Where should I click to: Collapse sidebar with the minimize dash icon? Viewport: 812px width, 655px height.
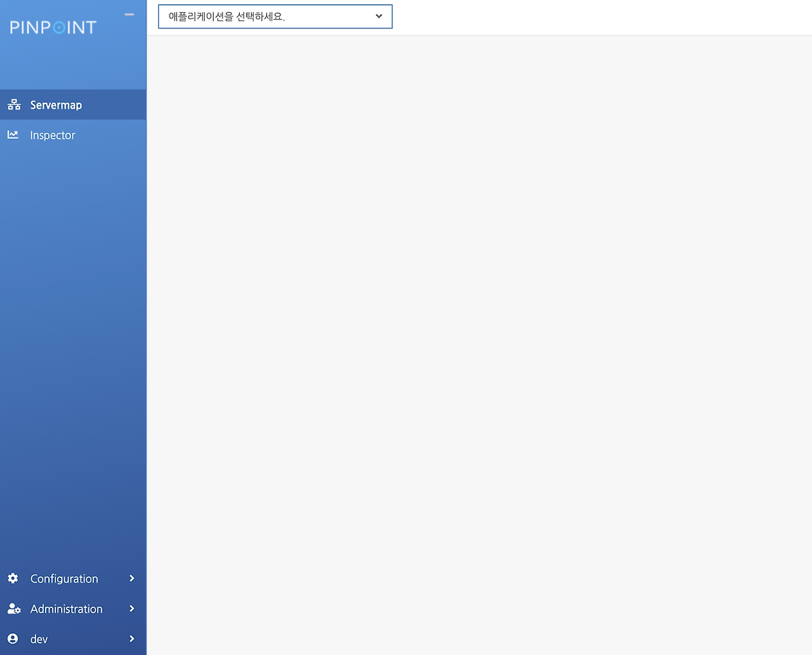[129, 15]
